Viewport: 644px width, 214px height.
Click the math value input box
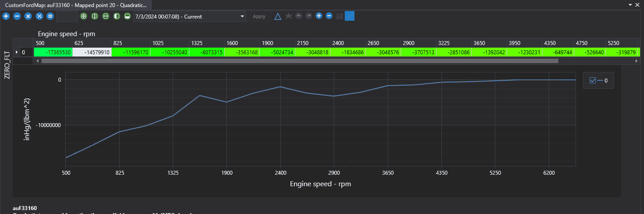pos(67,16)
